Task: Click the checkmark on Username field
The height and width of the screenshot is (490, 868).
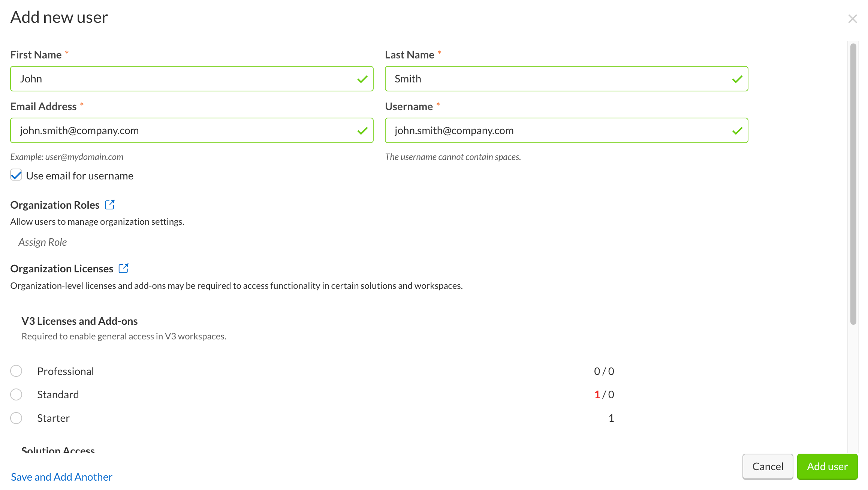Action: [x=737, y=130]
